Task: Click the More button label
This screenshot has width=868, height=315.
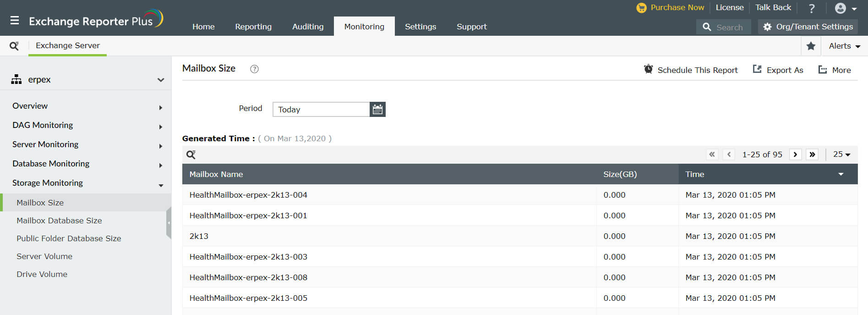Action: coord(841,70)
